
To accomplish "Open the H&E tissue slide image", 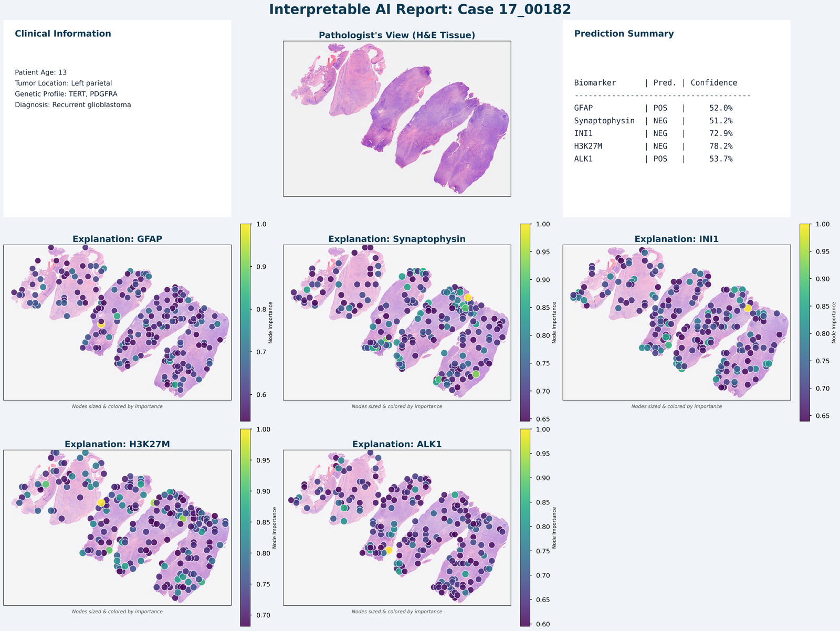I will (x=397, y=119).
